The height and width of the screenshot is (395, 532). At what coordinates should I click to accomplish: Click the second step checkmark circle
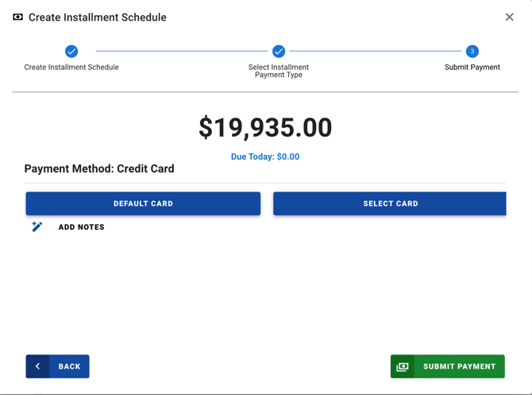pyautogui.click(x=279, y=52)
